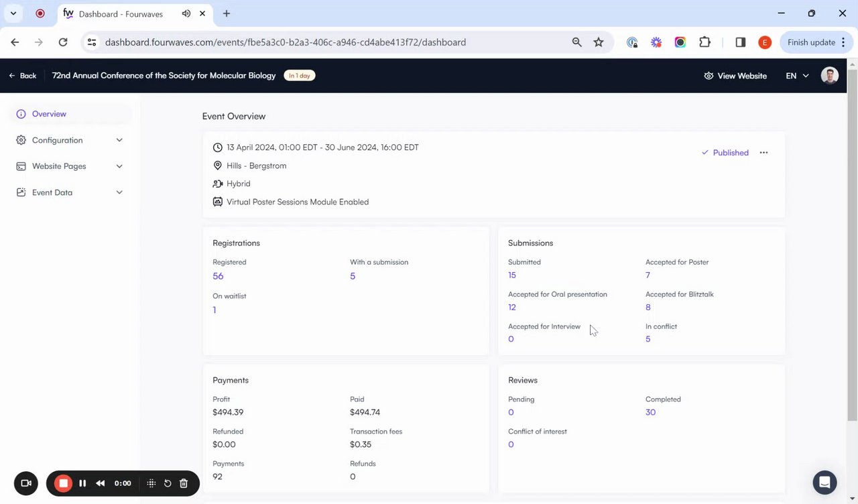Mute the Dashboard - Fourwaves tab audio
The image size is (858, 504).
pyautogui.click(x=186, y=13)
